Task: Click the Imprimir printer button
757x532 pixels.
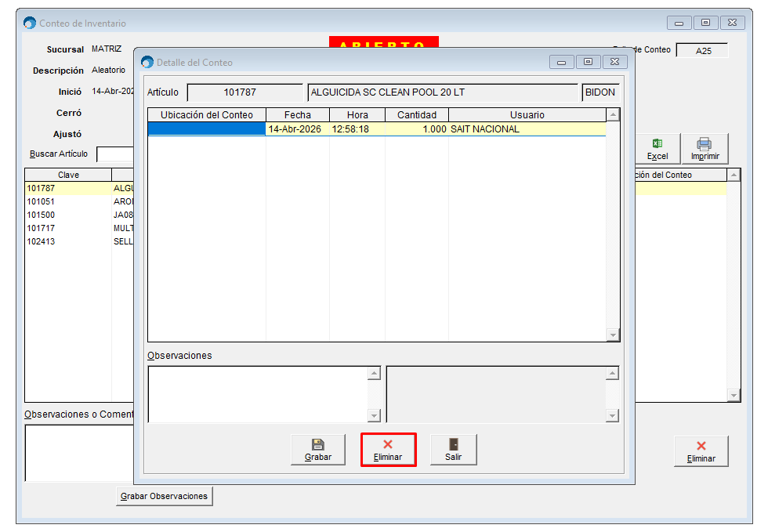Action: (x=704, y=149)
